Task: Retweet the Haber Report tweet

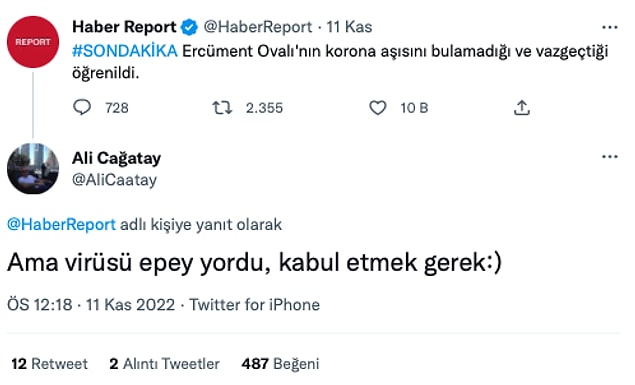Action: 222,108
